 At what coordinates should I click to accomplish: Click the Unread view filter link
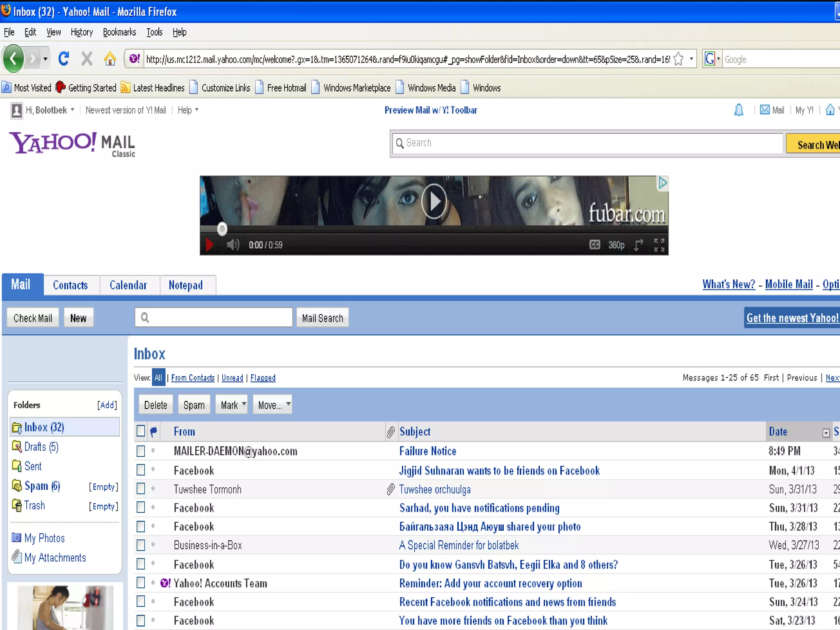[232, 378]
